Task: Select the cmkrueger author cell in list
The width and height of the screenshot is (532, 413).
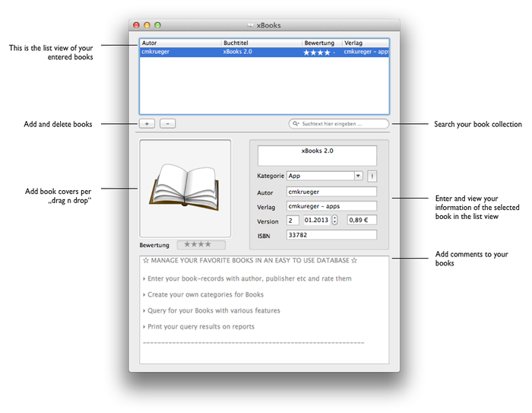Action: pyautogui.click(x=155, y=52)
